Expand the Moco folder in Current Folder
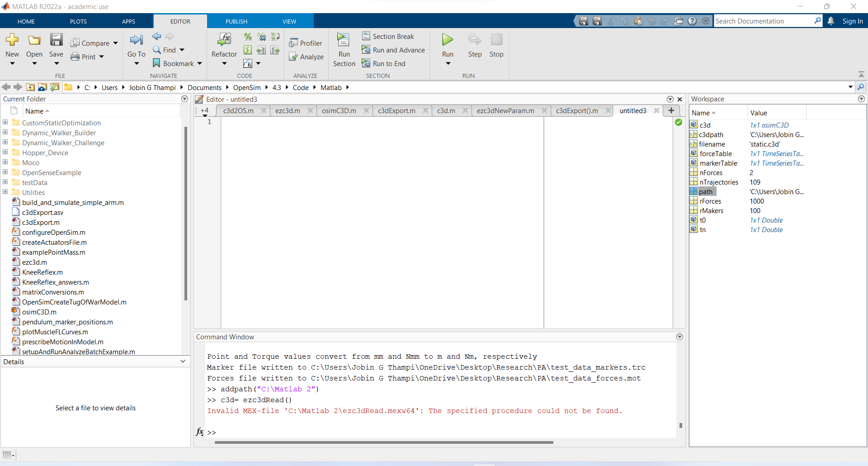The height and width of the screenshot is (466, 868). click(5, 162)
